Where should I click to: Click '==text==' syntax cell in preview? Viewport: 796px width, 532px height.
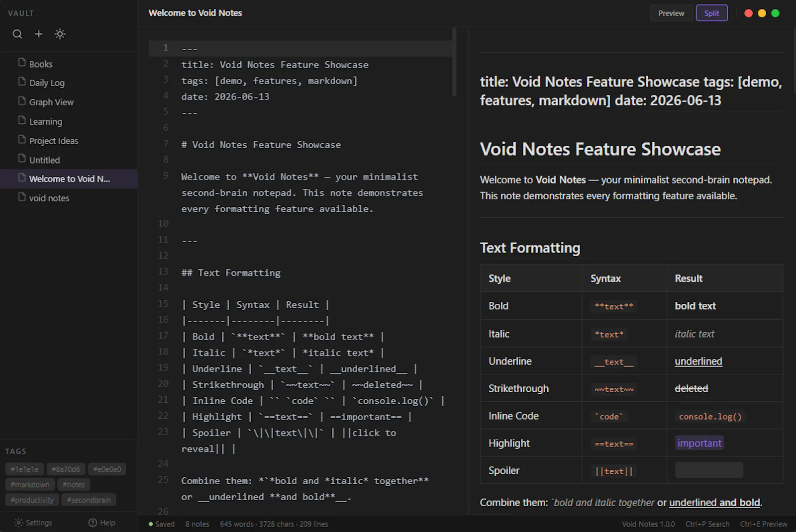point(614,443)
